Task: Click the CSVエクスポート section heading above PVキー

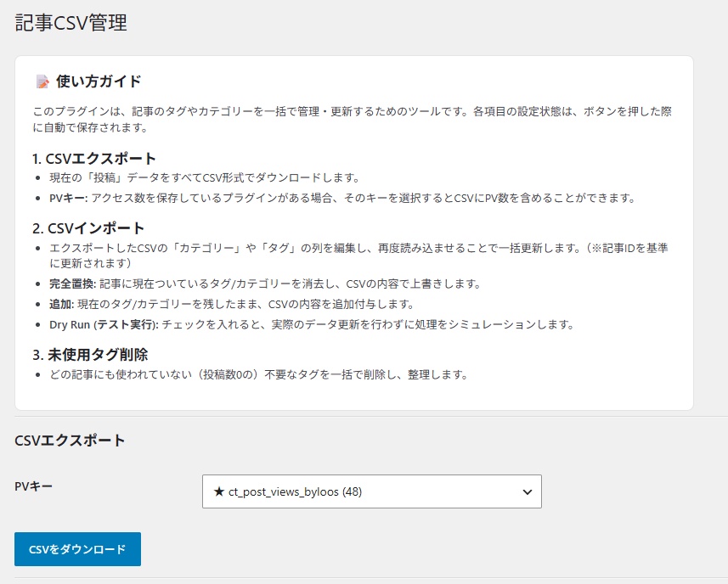Action: pos(70,441)
